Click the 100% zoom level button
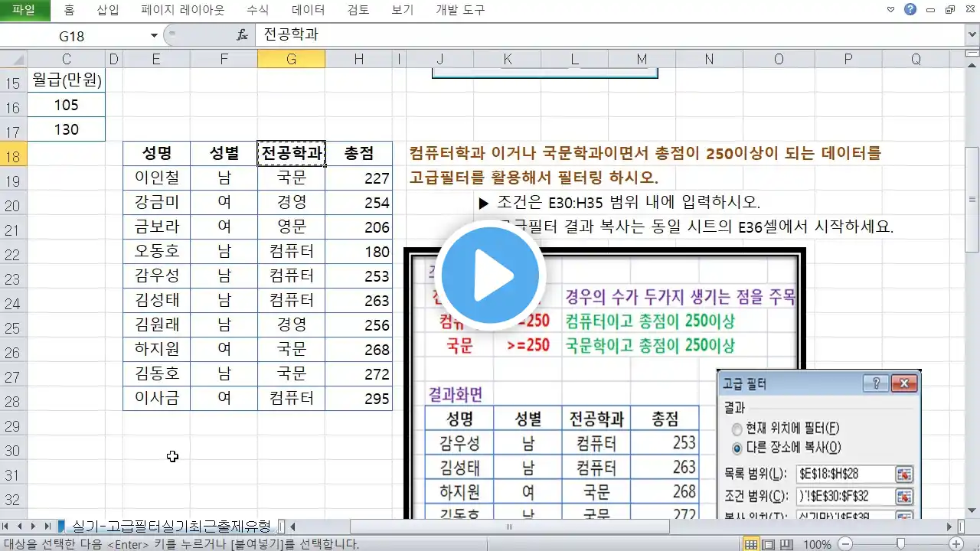Screen dimensions: 980x551 [818, 544]
